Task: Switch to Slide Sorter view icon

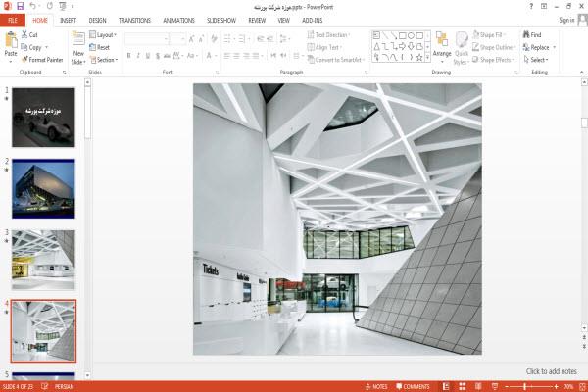Action: (x=462, y=386)
